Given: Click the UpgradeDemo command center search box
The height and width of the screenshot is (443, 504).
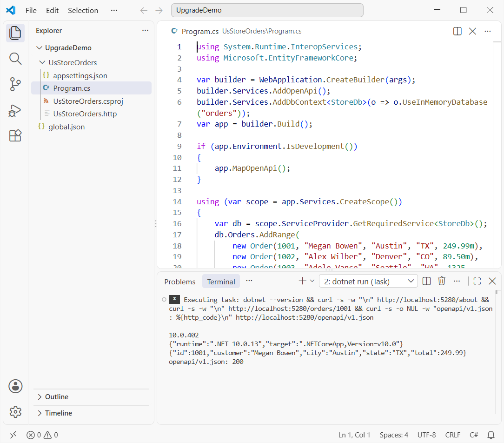Looking at the screenshot, I should 267,10.
